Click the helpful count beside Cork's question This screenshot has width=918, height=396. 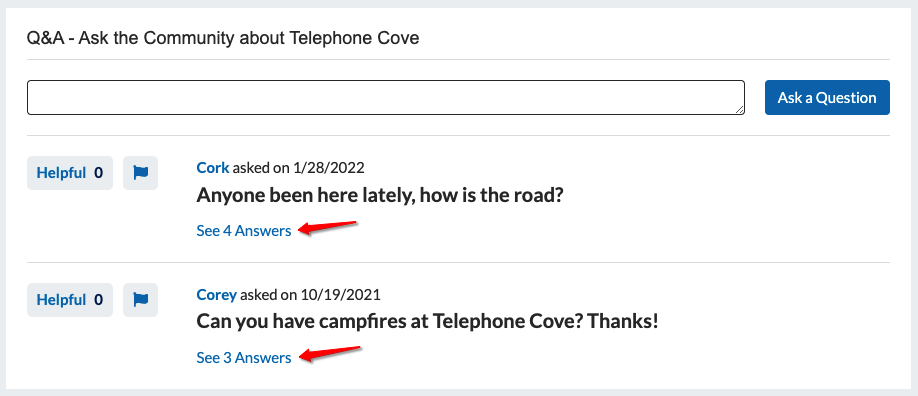tap(98, 173)
